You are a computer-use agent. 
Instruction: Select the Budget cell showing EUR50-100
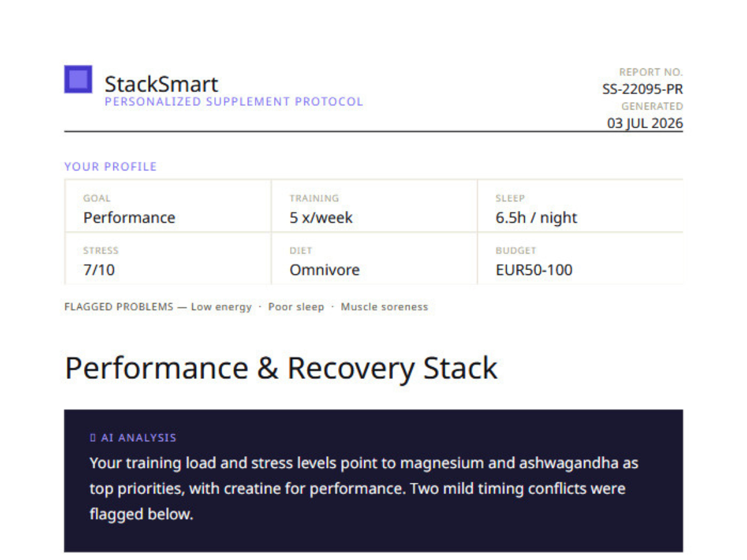pos(580,259)
